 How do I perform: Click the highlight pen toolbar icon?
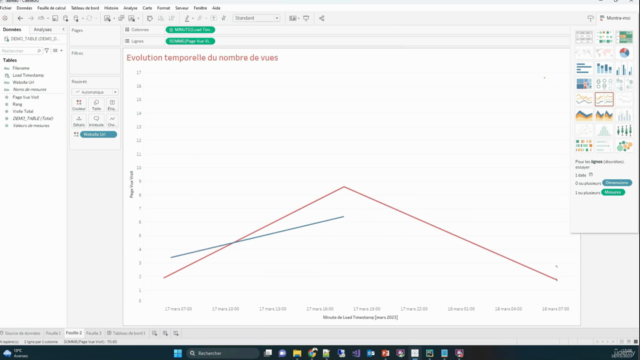187,18
